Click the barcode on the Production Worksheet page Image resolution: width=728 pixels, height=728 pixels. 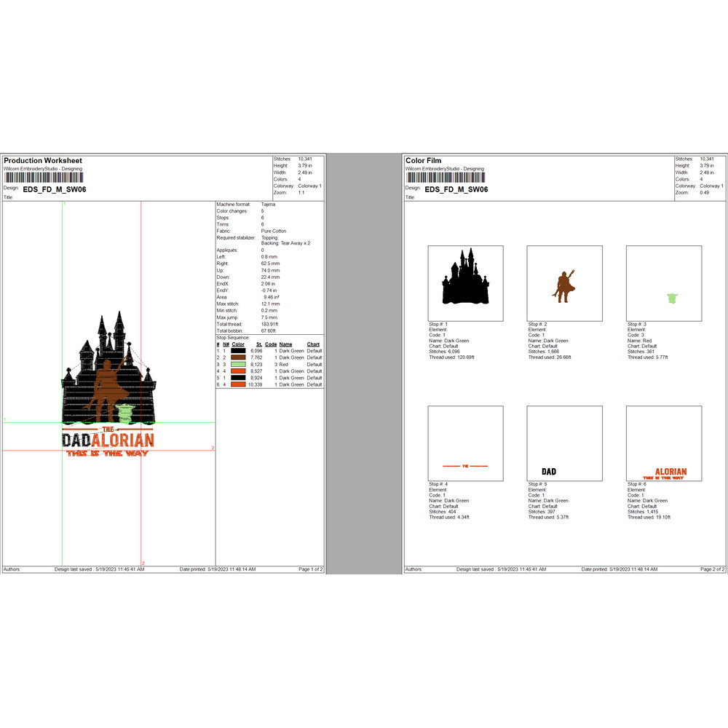(x=44, y=178)
